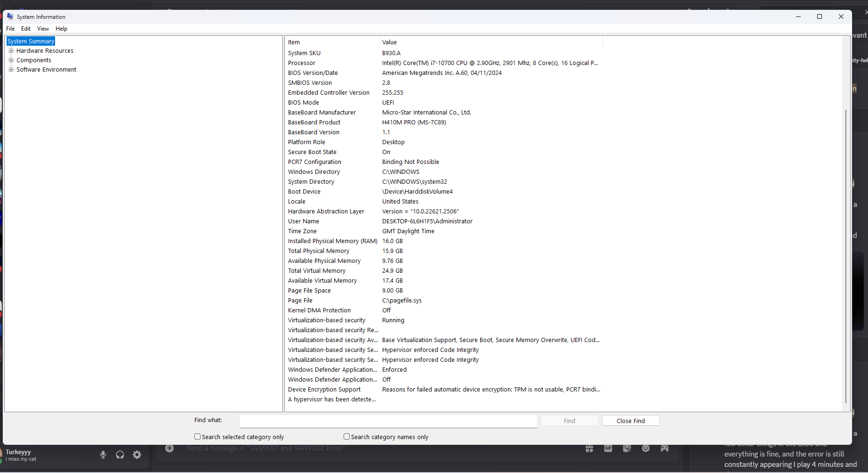Select the Total Physical Memory row

pos(443,251)
